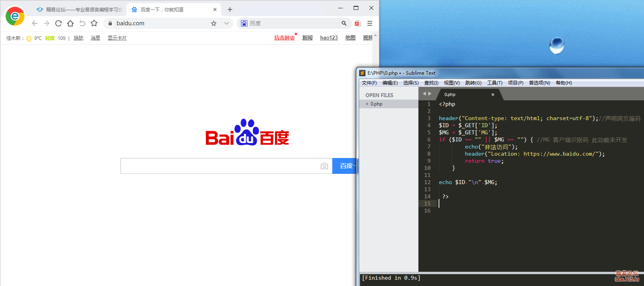Click the header Location code line
Image resolution: width=644 pixels, height=286 pixels.
click(535, 154)
